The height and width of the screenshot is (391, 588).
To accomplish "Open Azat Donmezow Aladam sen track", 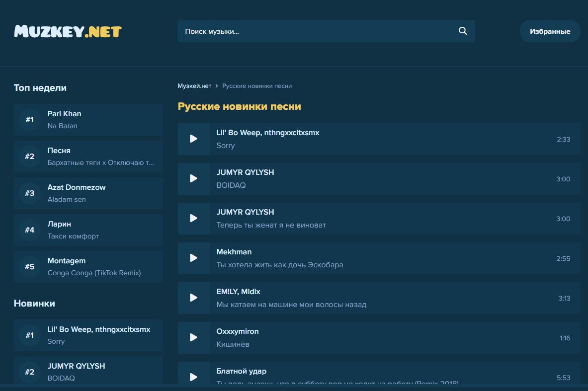I will point(88,193).
